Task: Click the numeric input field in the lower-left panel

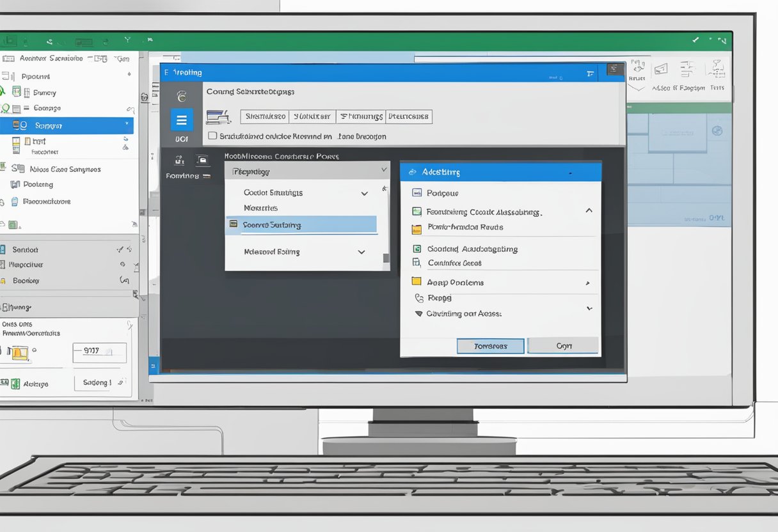Action: click(100, 352)
